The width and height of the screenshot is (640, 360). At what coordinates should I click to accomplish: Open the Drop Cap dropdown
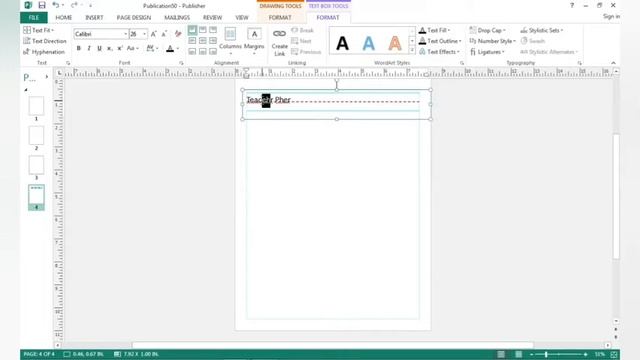pyautogui.click(x=488, y=30)
